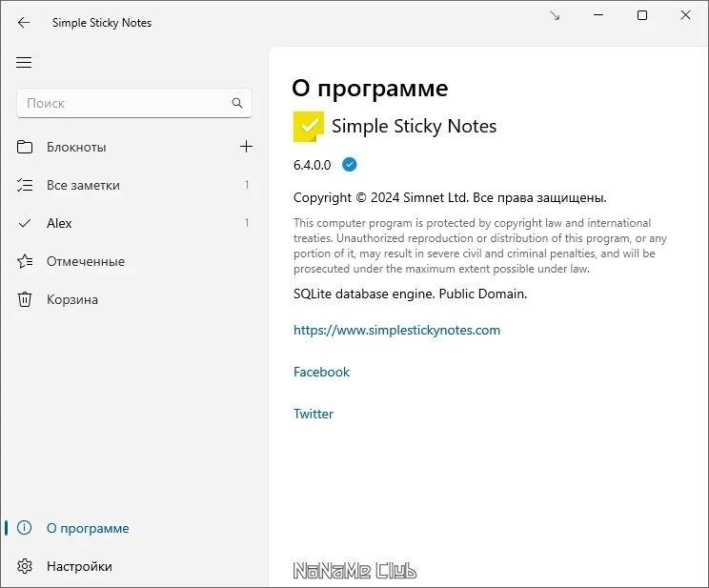Focus the Поиск search field
Screen dimensions: 709x588
[x=134, y=103]
